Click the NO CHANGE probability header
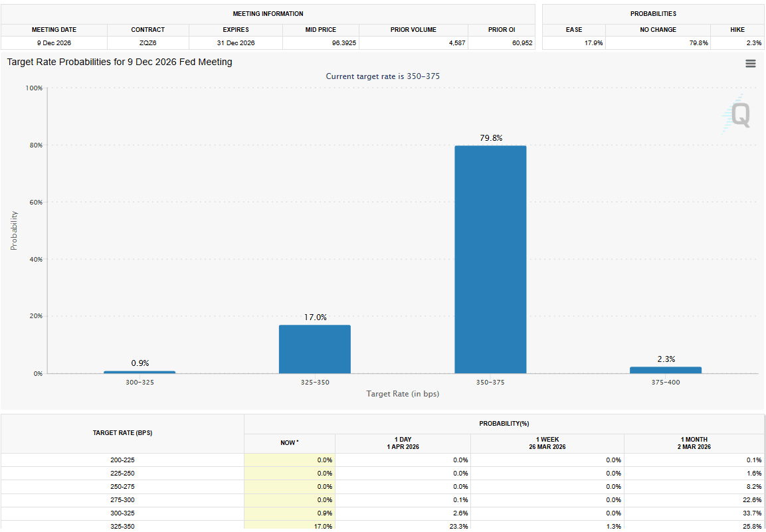766x532 pixels. [658, 30]
